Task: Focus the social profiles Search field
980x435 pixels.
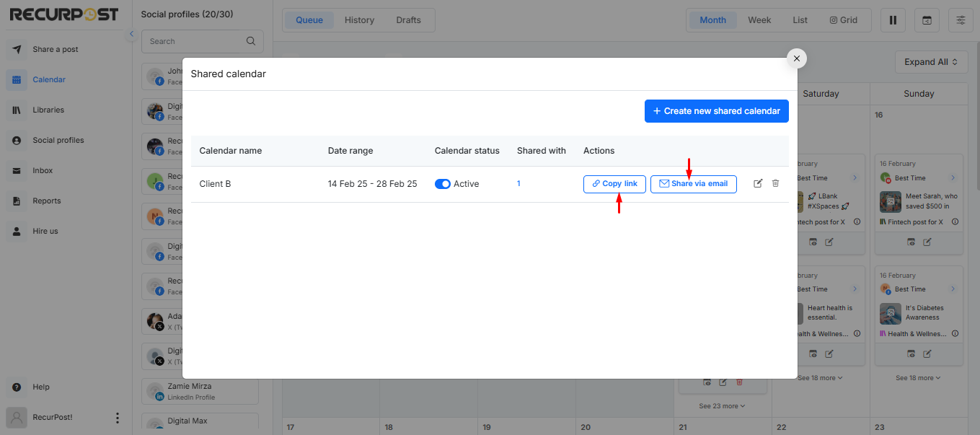Action: click(203, 41)
